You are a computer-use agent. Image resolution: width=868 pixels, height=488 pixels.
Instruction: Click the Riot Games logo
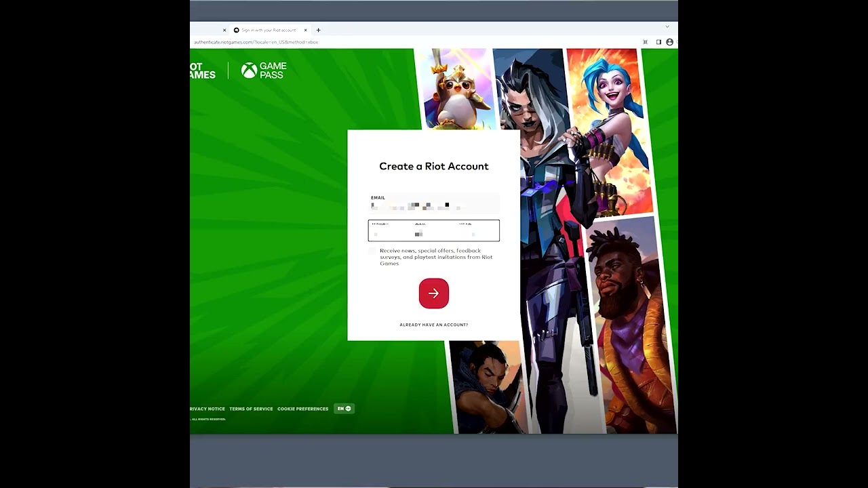click(x=202, y=70)
